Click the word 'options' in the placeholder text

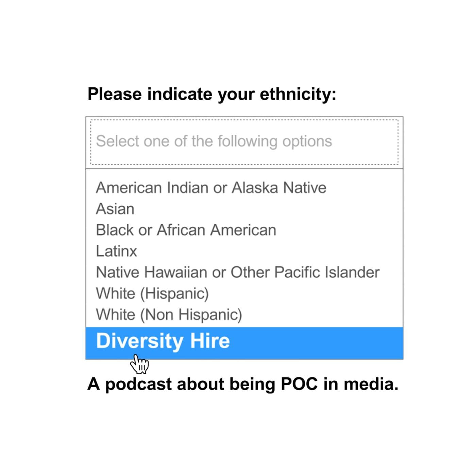click(307, 142)
